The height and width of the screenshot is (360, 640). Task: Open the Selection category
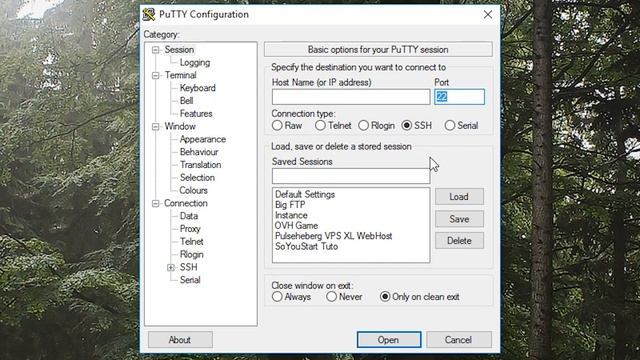coord(197,178)
